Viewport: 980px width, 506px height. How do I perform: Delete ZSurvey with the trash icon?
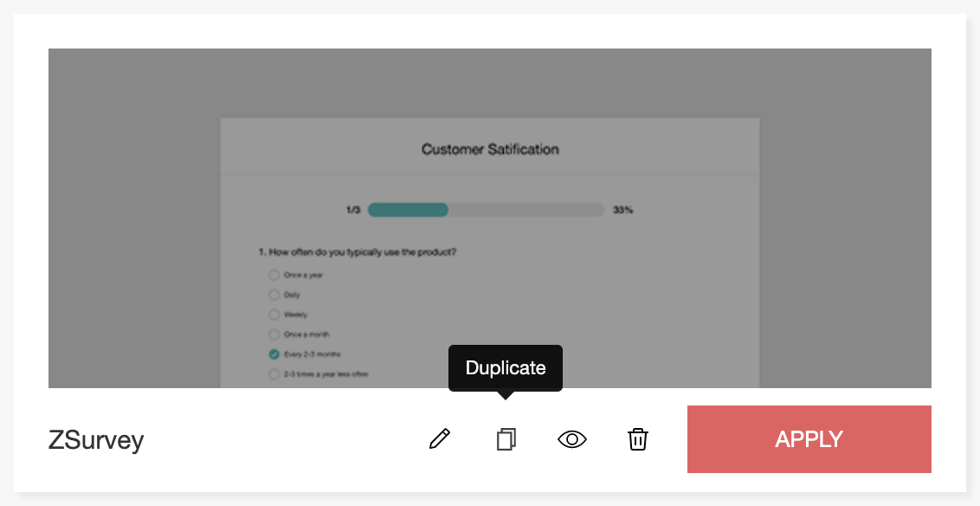pyautogui.click(x=638, y=439)
